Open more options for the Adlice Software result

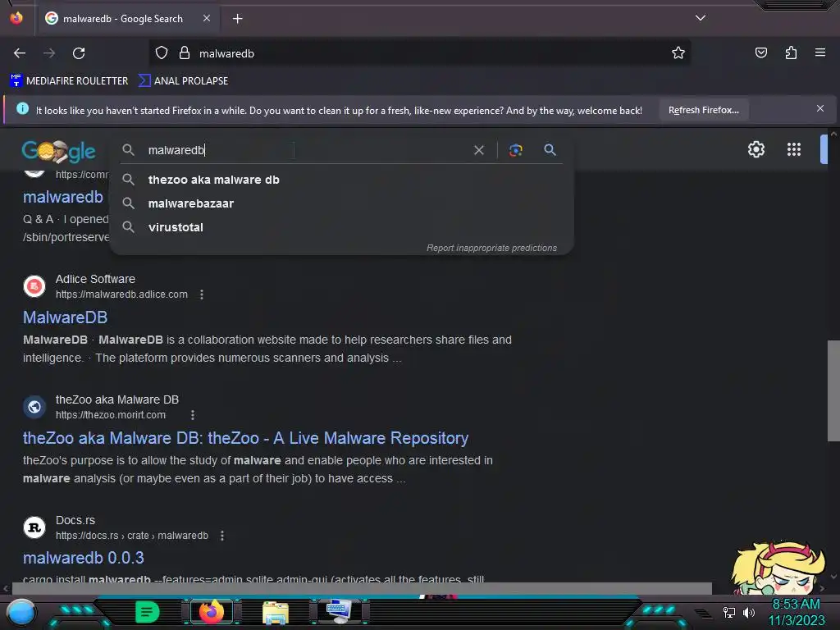(x=202, y=294)
